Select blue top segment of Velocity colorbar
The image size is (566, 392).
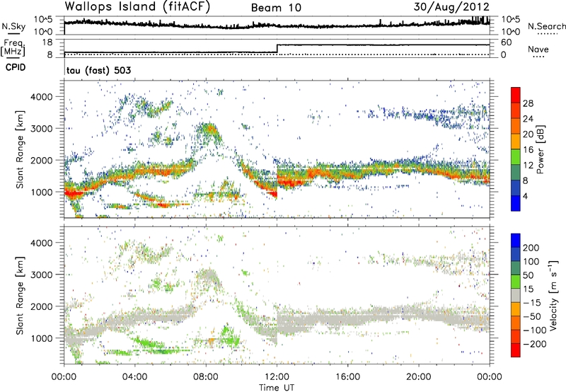516,241
